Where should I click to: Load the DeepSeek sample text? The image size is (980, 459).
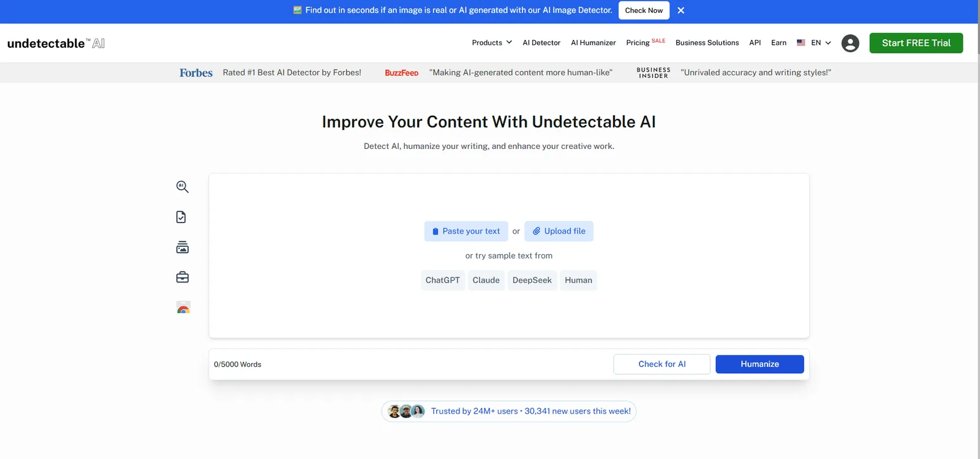[532, 280]
